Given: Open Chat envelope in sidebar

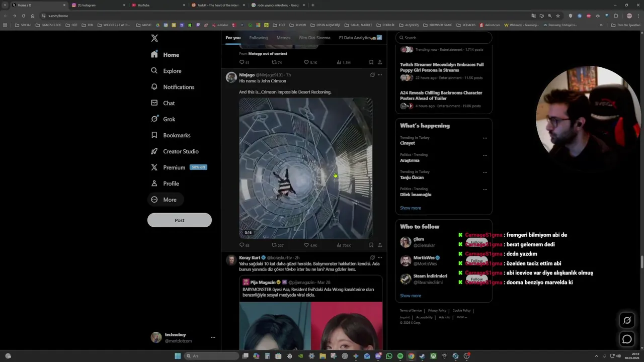Looking at the screenshot, I should pos(154,103).
